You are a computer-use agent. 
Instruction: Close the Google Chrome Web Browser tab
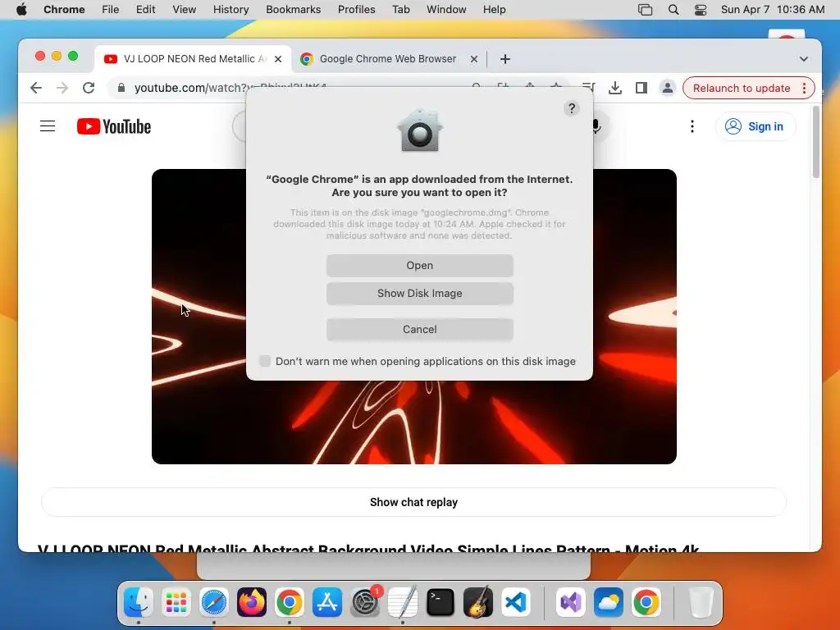click(474, 59)
